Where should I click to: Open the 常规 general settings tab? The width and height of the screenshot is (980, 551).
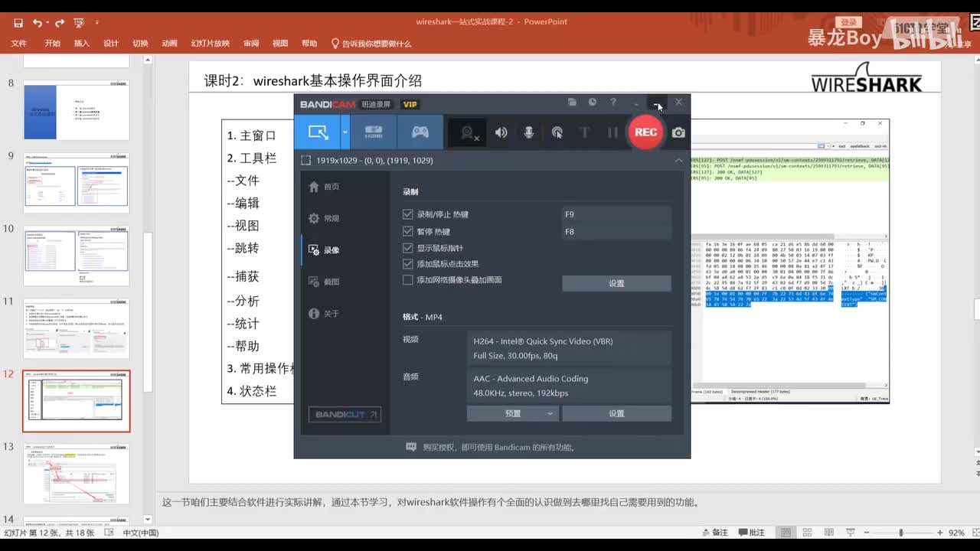pyautogui.click(x=324, y=218)
